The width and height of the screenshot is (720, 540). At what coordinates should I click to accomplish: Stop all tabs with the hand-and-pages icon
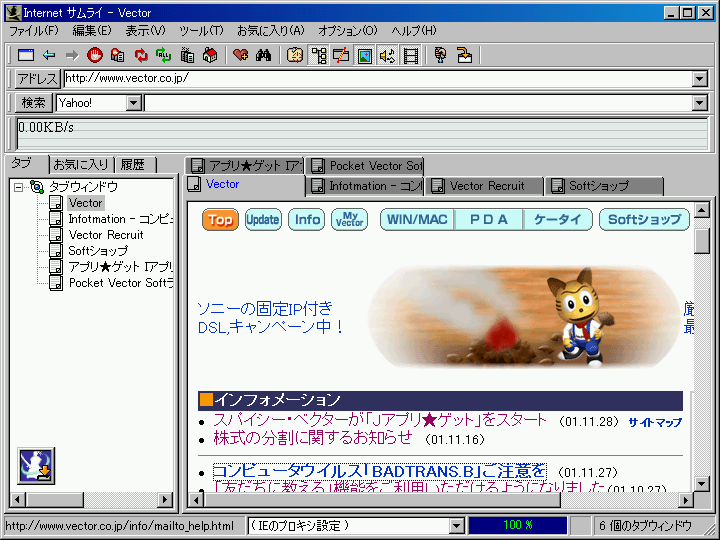pyautogui.click(x=118, y=56)
